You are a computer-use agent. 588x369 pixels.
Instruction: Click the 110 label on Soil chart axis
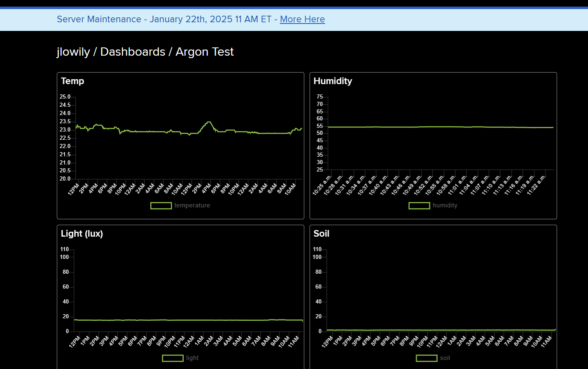[317, 249]
